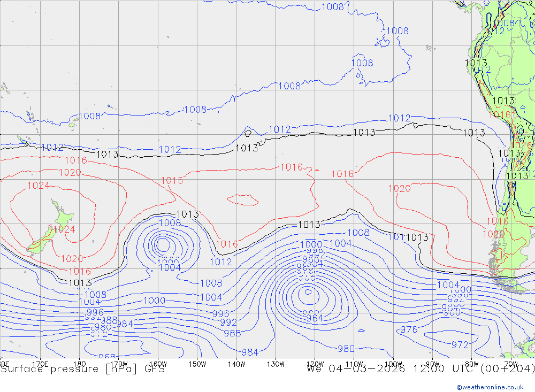Click the 972 label between 90W and 80W

(460, 345)
